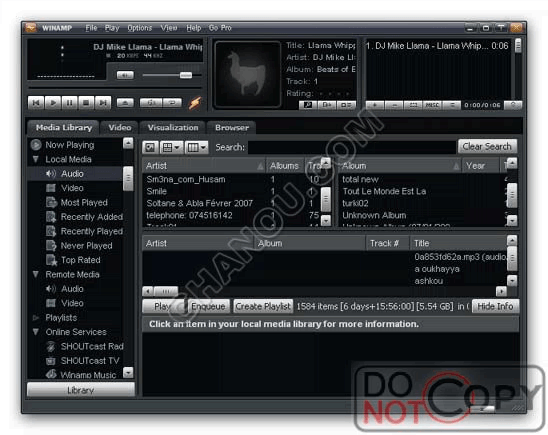Start playback with the Play button

53,103
